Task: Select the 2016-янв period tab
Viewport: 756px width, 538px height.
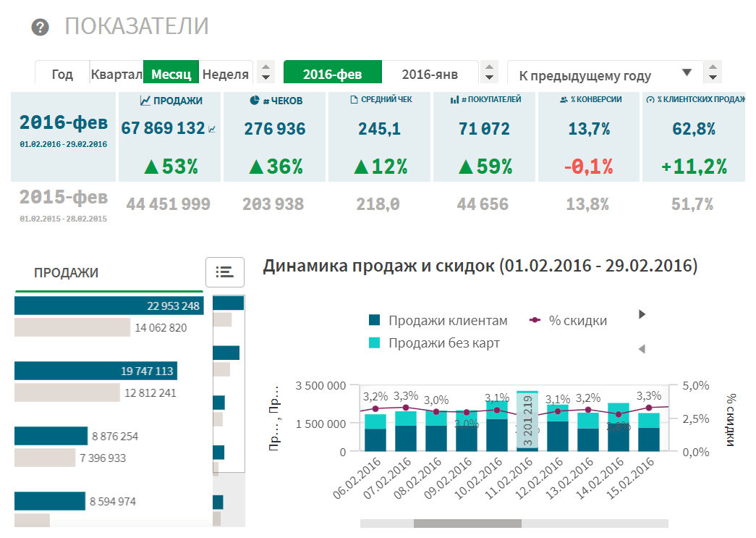Action: point(430,74)
